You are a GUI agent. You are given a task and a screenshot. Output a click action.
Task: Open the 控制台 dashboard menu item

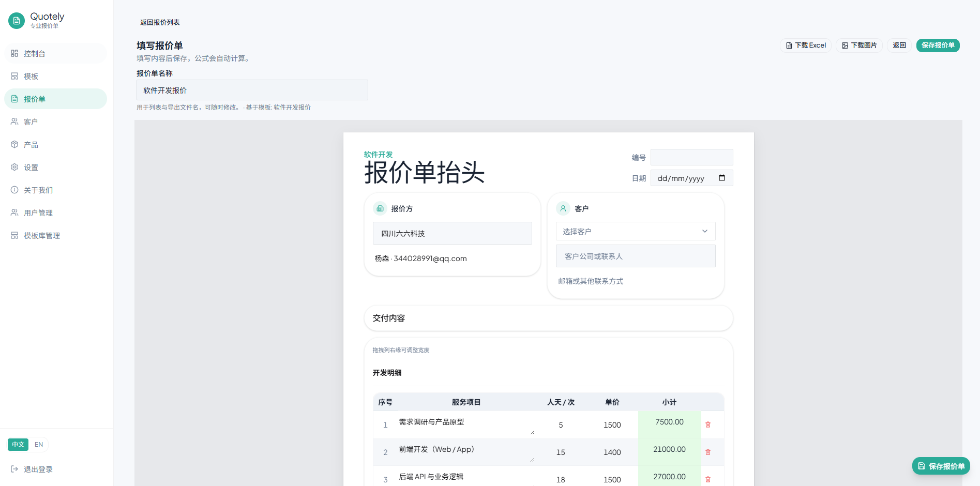(x=55, y=53)
